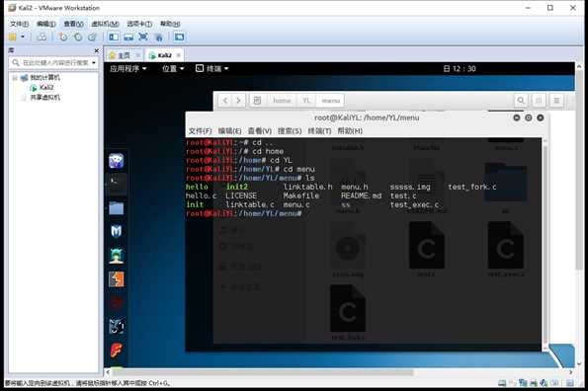
Task: Open Files from the Kali dock
Action: click(117, 208)
